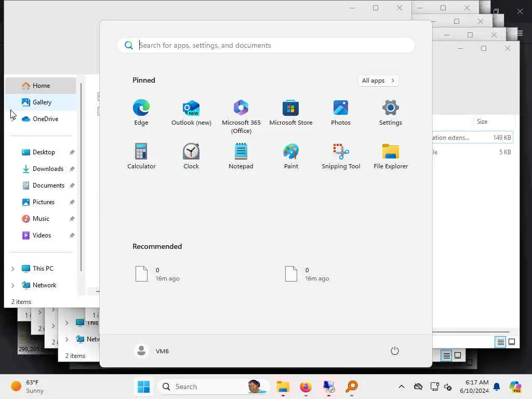This screenshot has height=399, width=532.
Task: Switch to details view in right Explorer window
Action: [x=500, y=342]
